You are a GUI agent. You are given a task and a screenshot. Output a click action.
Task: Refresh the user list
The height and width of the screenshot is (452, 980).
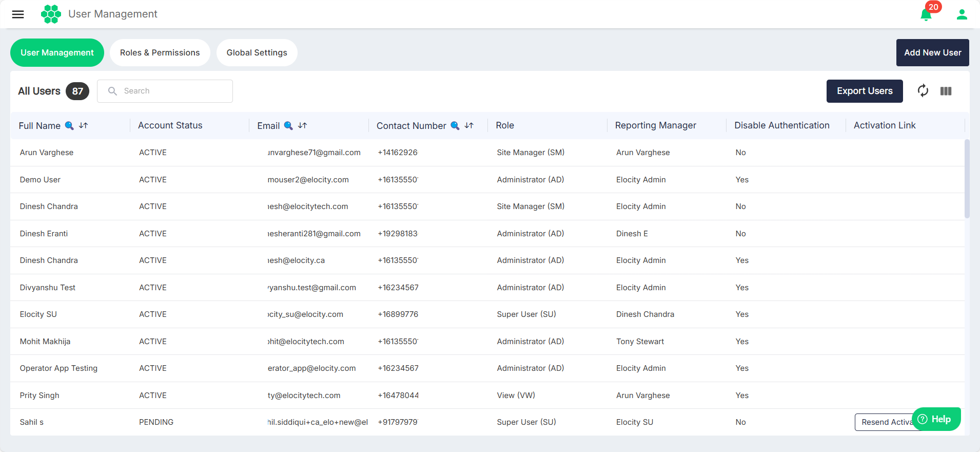(x=923, y=91)
